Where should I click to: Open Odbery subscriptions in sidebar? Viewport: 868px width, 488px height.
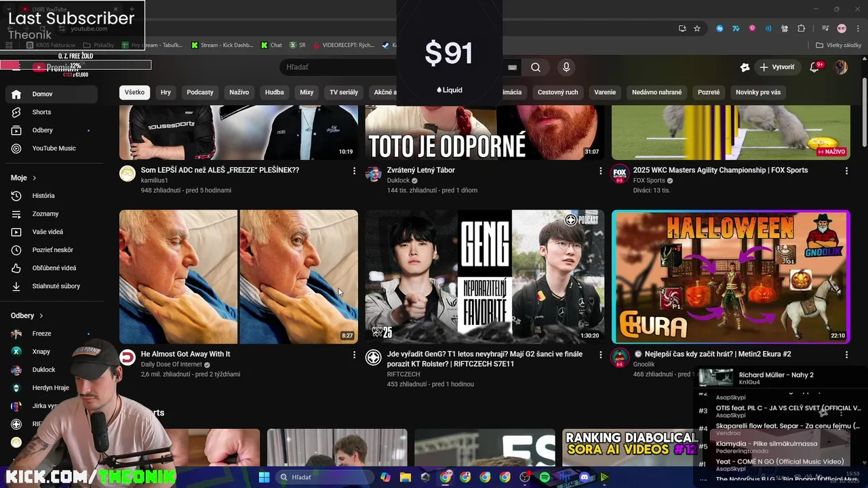point(52,130)
